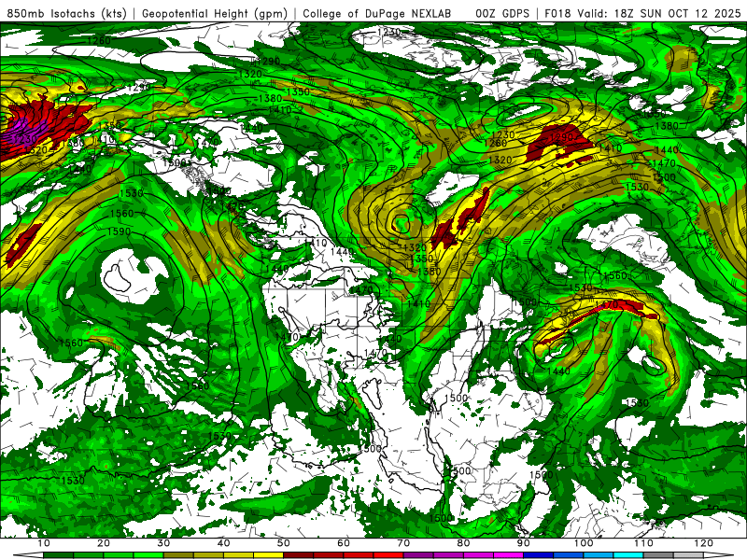This screenshot has width=747, height=560.
Task: Select the olive 30-35 kt legend swatch
Action: coord(178,555)
